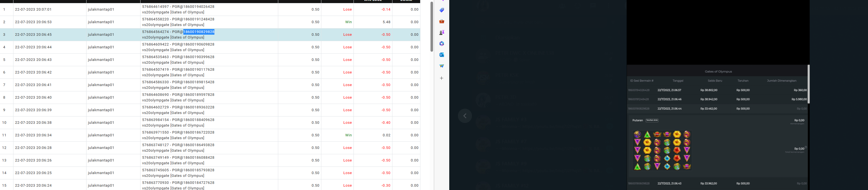Screen dimensions: 868x190
Task: Click julakmantap01 in row 4
Action: click(101, 47)
